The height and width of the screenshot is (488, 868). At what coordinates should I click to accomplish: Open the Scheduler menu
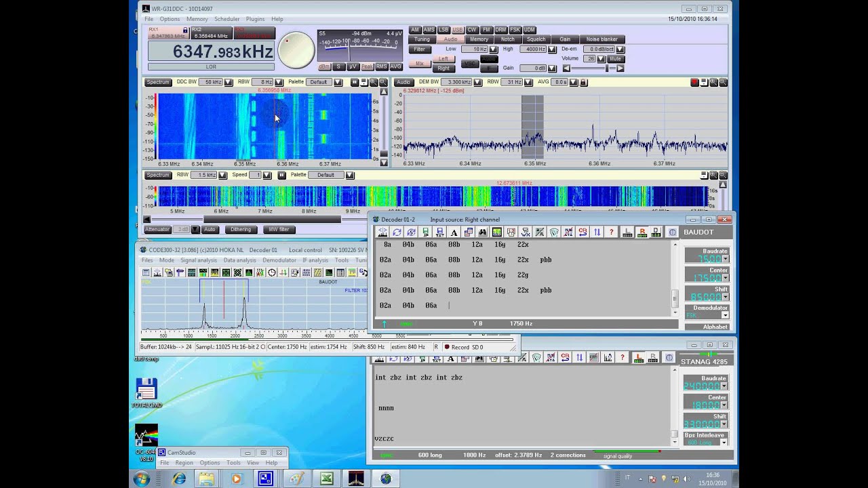pyautogui.click(x=227, y=19)
